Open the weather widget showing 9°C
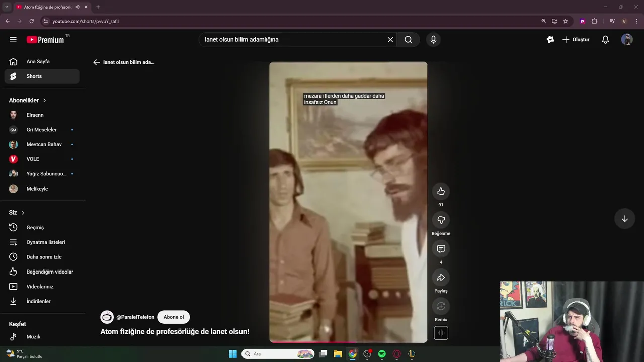The width and height of the screenshot is (644, 362). tap(24, 354)
